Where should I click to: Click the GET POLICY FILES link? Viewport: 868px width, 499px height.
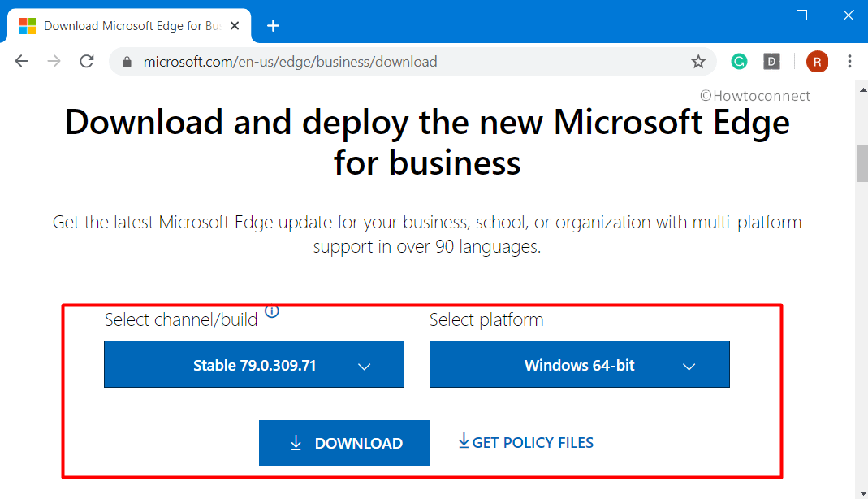(526, 442)
